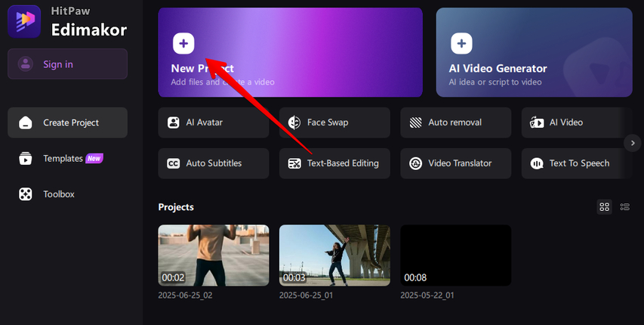644x325 pixels.
Task: Open project 2025-06-25_01 thumbnail
Action: 334,255
